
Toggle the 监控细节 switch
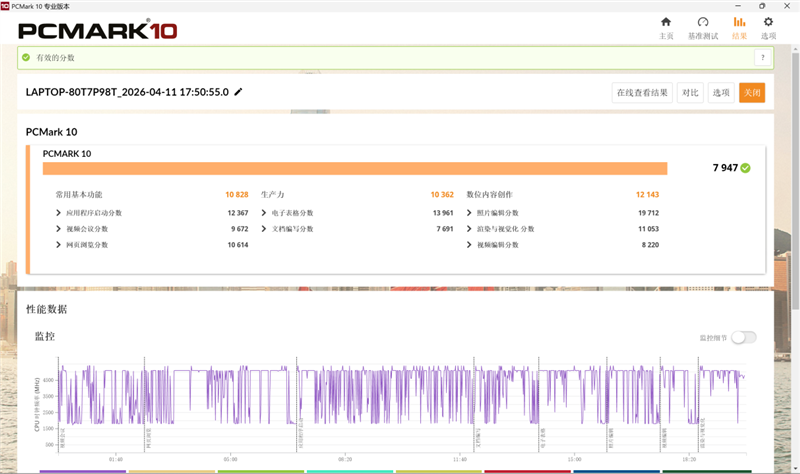pos(743,338)
